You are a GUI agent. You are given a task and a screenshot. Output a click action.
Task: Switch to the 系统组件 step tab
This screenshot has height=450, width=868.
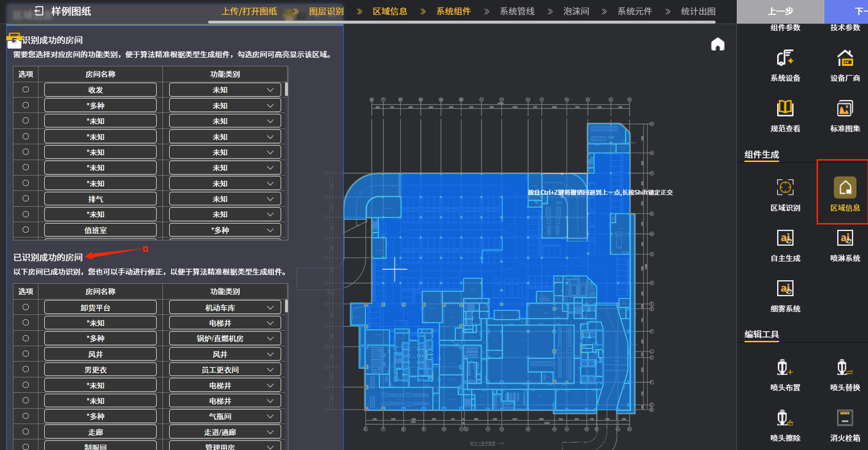click(x=453, y=12)
